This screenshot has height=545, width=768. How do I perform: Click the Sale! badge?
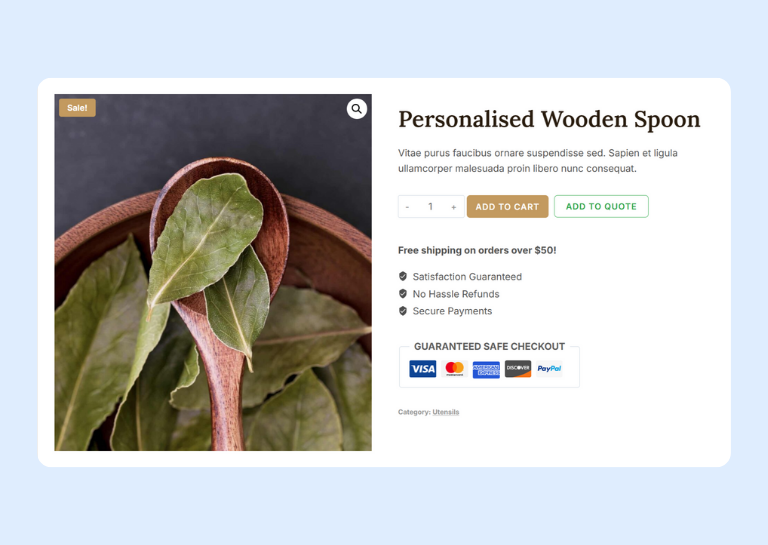pos(77,108)
